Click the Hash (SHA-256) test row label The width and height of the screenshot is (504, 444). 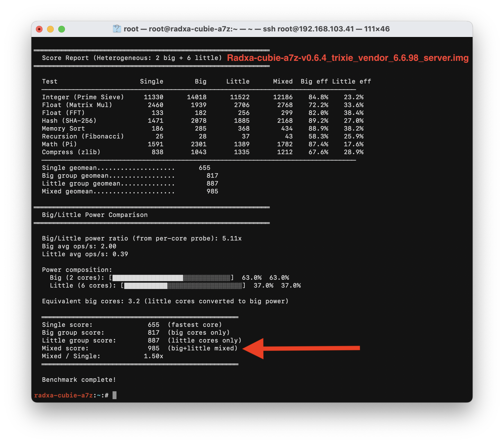click(x=69, y=121)
